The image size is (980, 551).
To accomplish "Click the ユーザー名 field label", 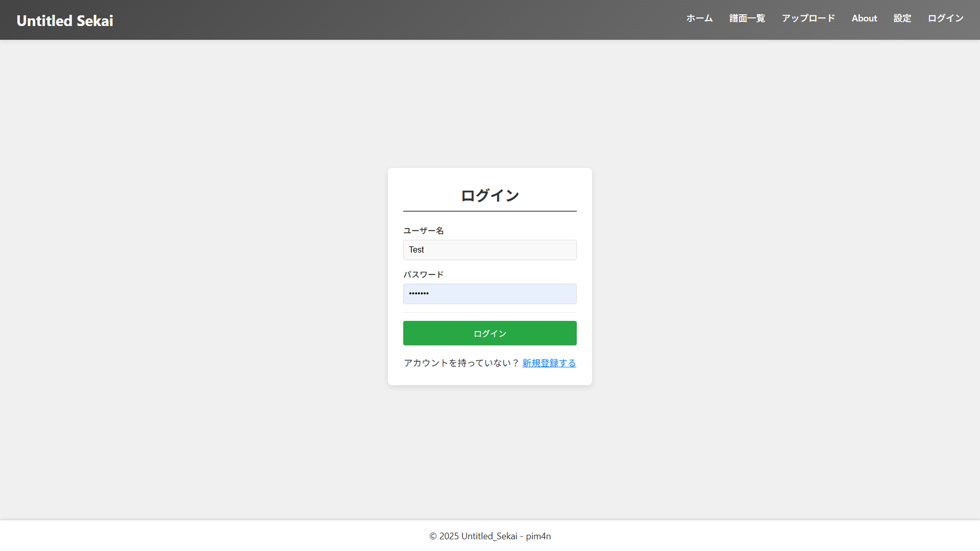I will (x=423, y=231).
